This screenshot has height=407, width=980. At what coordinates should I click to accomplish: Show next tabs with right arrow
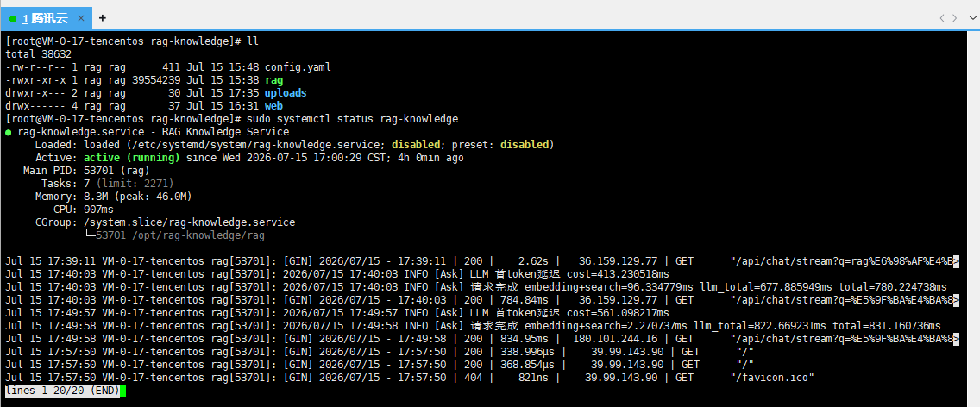click(x=954, y=18)
